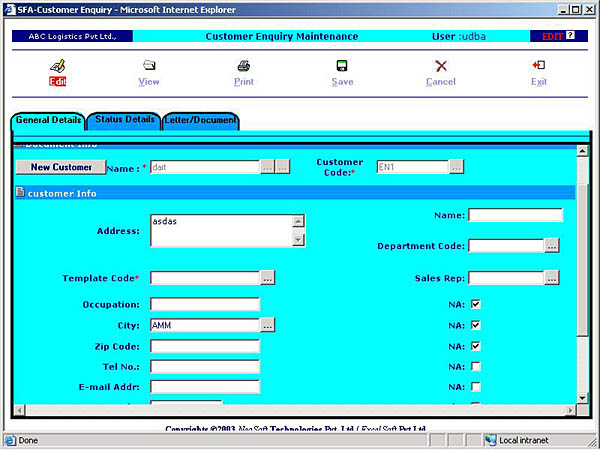This screenshot has width=600, height=450.
Task: Click the Zip Code input field
Action: coord(205,346)
